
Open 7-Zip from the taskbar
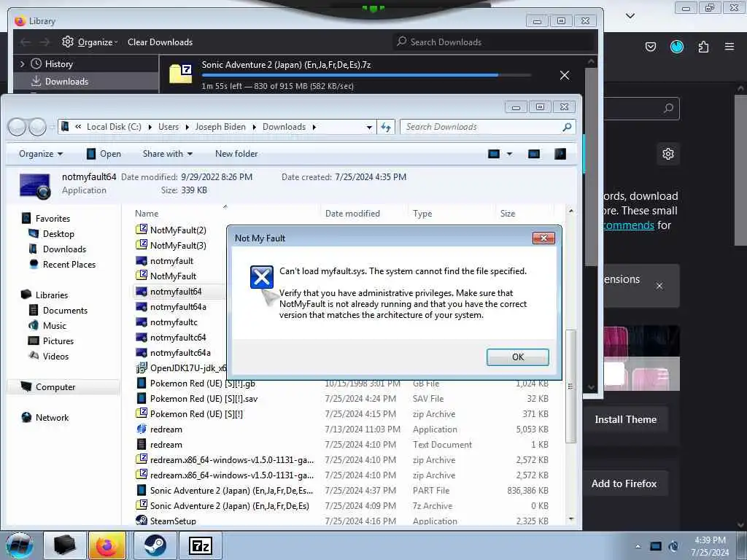point(200,545)
